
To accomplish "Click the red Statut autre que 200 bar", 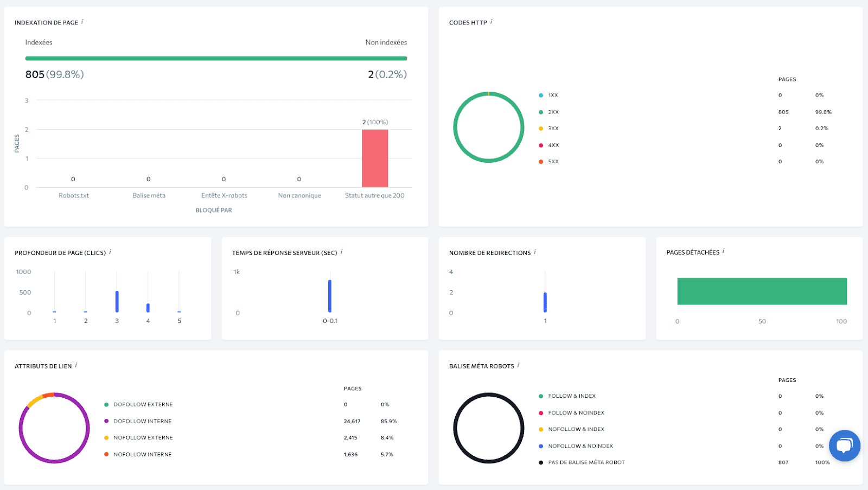I will pyautogui.click(x=375, y=158).
